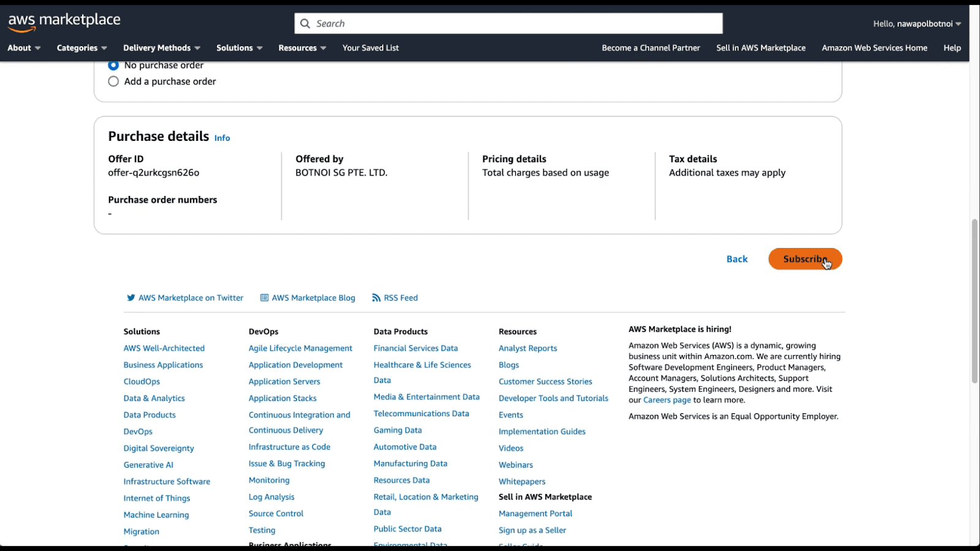980x551 pixels.
Task: Open Application Stacks link
Action: [x=282, y=398]
